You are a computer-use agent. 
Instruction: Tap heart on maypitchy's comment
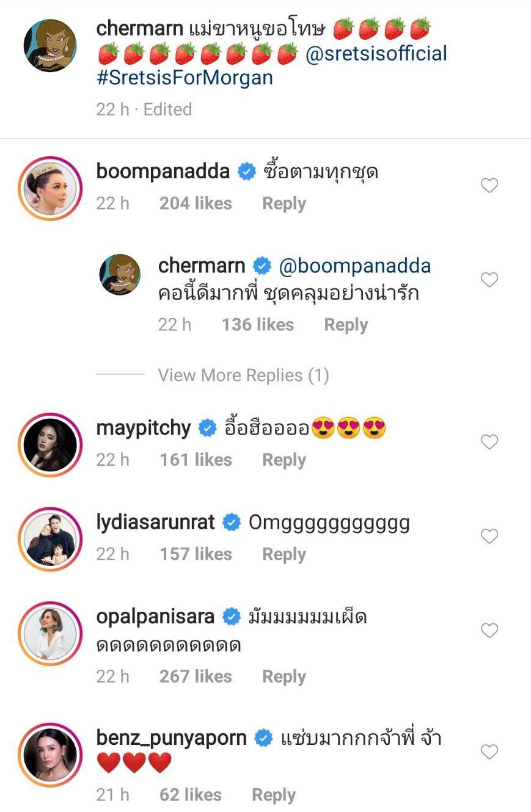click(x=489, y=442)
